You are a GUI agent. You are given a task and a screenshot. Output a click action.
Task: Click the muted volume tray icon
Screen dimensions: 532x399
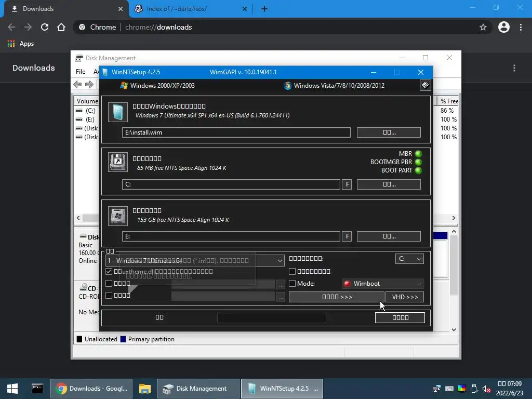click(x=486, y=389)
